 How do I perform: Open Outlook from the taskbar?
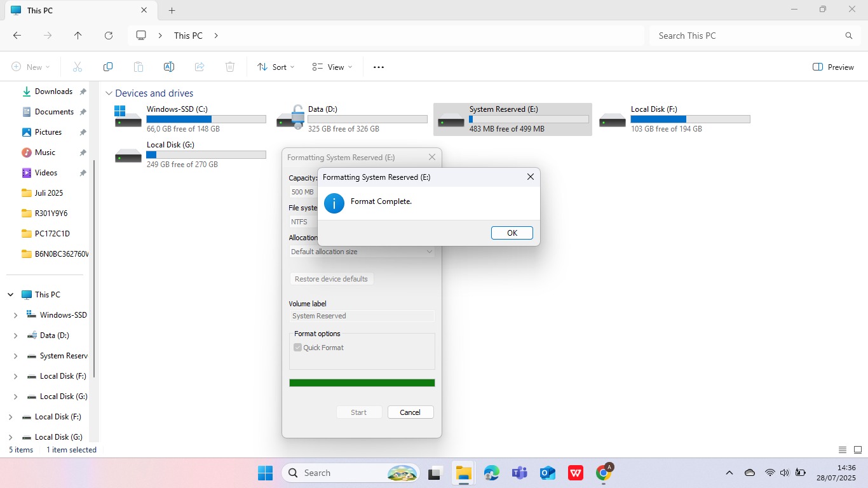[x=547, y=473]
